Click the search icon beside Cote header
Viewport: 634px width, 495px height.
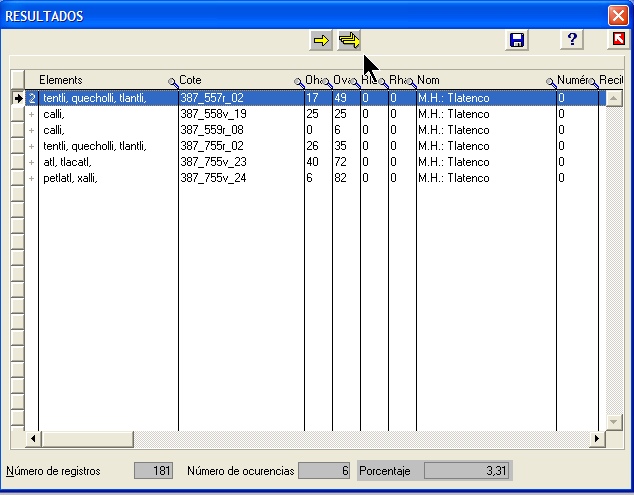tap(299, 82)
